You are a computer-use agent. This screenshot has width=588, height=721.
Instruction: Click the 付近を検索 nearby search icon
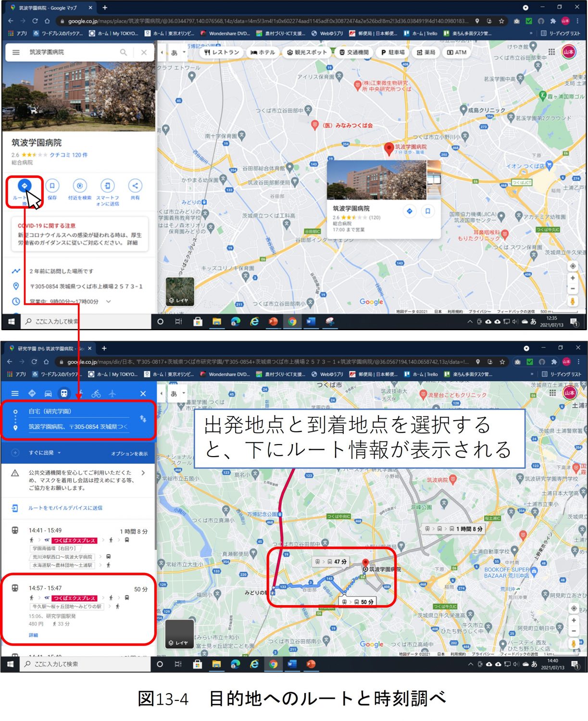click(x=80, y=186)
